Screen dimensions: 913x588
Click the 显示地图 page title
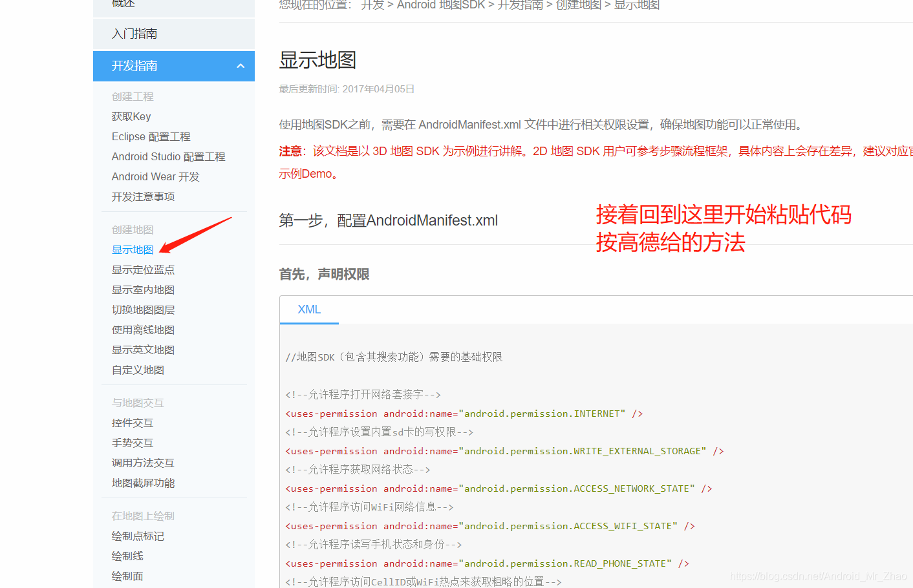317,60
